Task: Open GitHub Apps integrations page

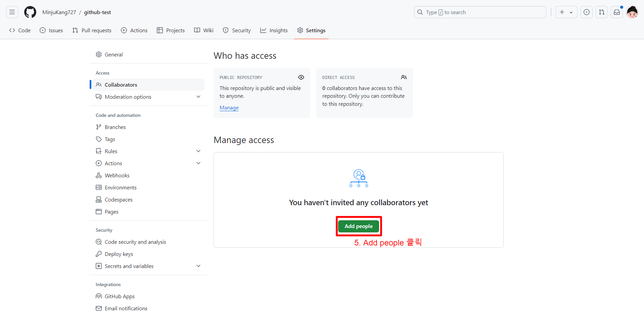Action: point(148,296)
